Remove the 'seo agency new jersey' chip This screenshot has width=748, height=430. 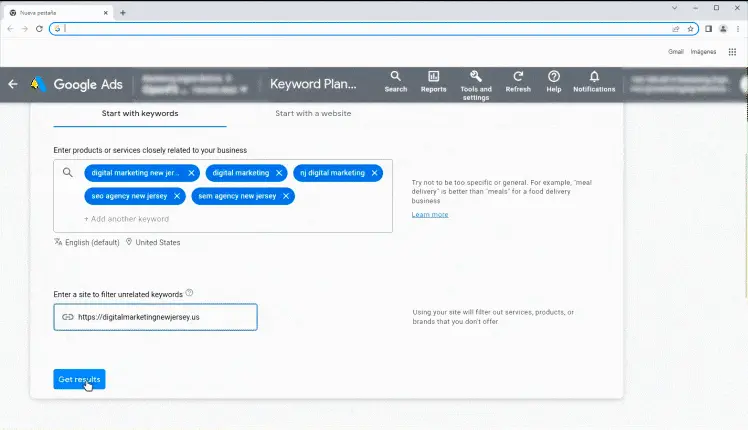[x=177, y=196]
